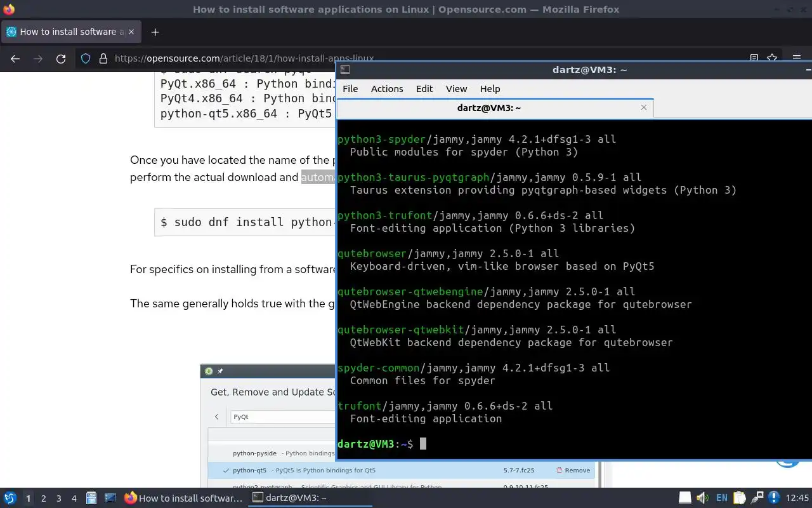
Task: Open the tracking protection shield panel
Action: 86,58
